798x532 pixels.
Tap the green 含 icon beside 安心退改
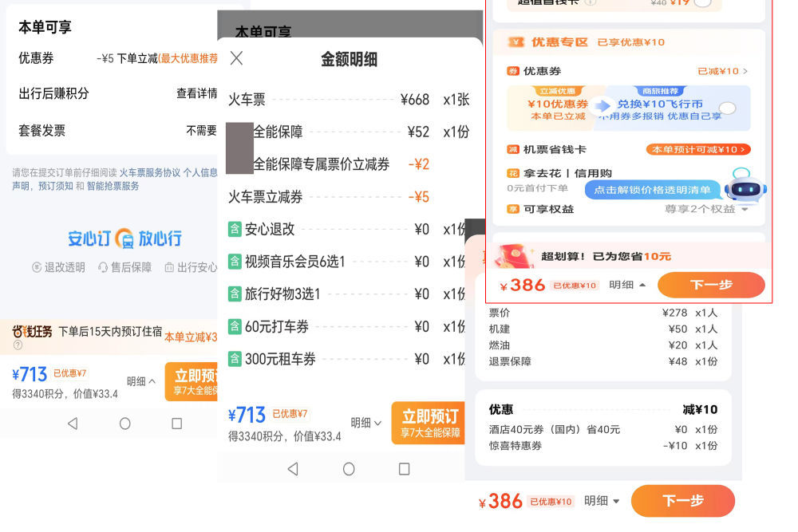point(235,229)
